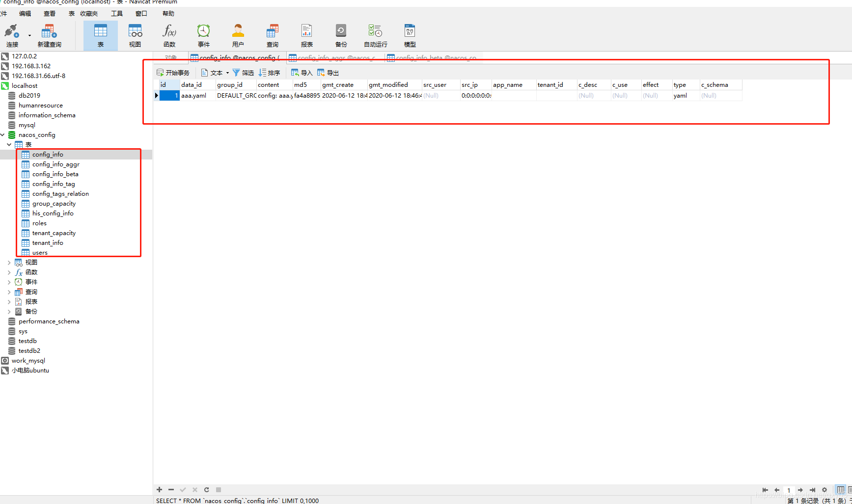Click 开始事务 begin transaction button
852x504 pixels.
point(173,73)
